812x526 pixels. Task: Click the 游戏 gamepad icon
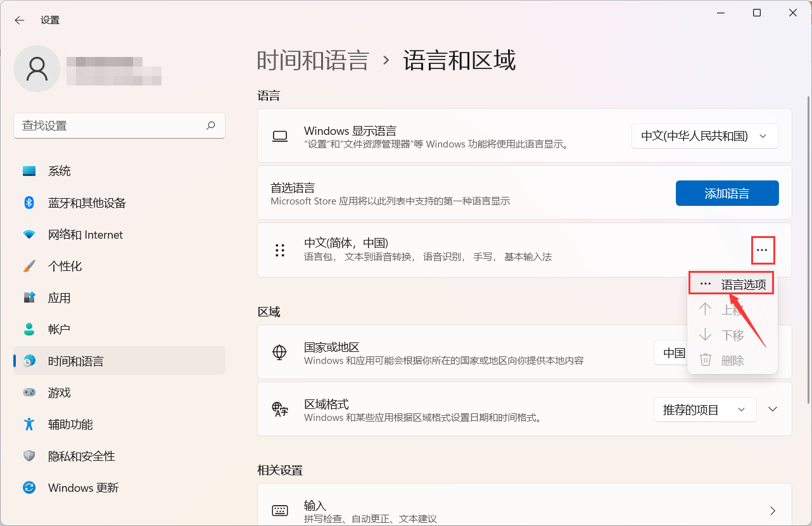click(x=29, y=392)
